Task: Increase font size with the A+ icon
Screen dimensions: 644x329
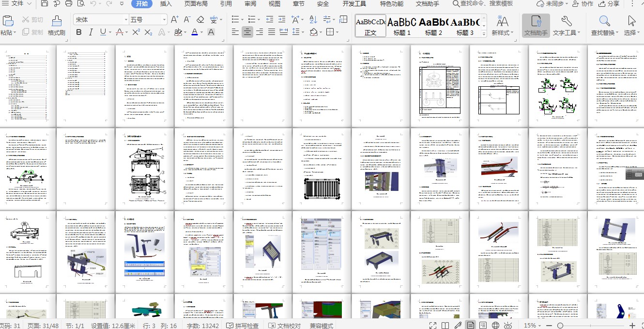Action: (x=175, y=20)
